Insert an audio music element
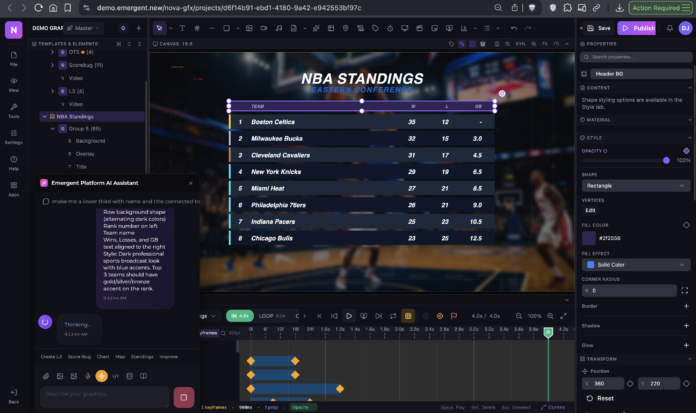Viewport: 696px width, 413px height. 279,28
